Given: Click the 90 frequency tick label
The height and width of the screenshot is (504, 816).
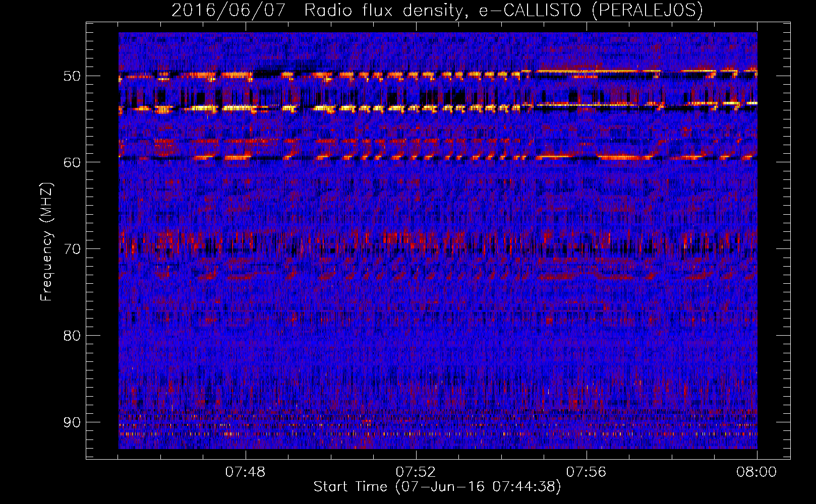Looking at the screenshot, I should 72,422.
